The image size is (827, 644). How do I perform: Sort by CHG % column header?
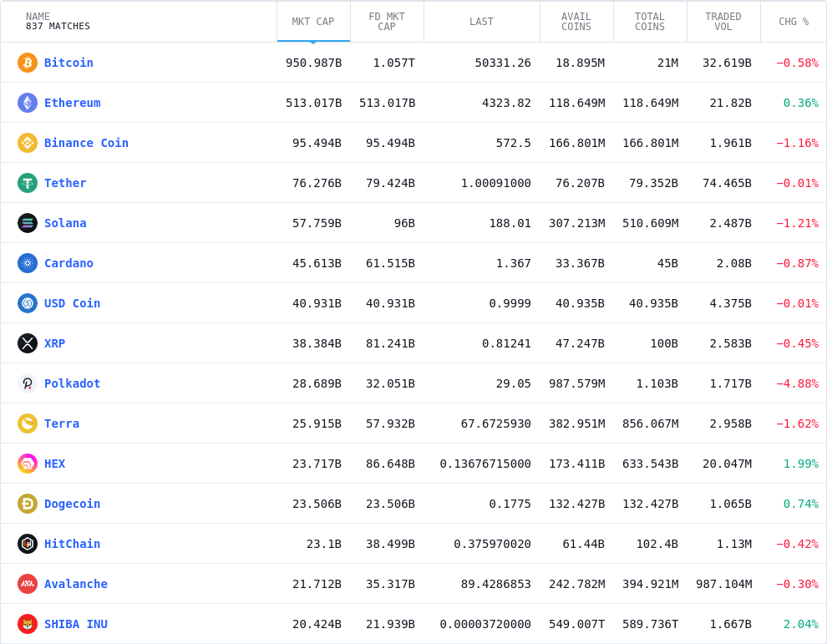tap(793, 22)
